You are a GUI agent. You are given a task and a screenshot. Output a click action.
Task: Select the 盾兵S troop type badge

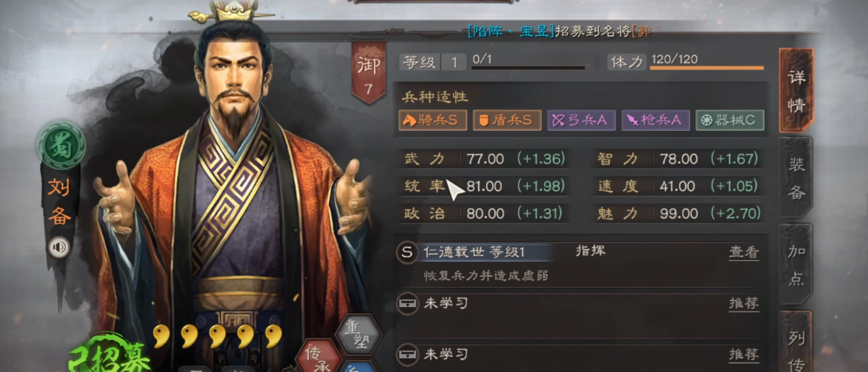coord(507,120)
